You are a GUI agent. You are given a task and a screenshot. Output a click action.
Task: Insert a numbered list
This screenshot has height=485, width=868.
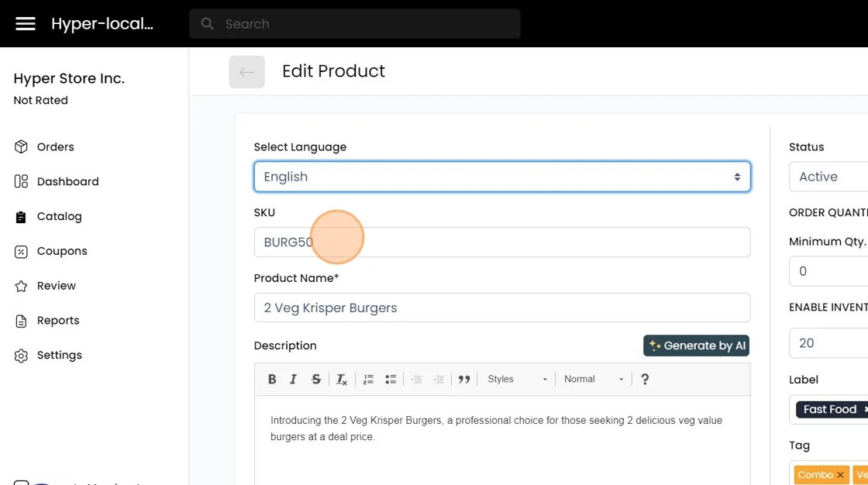point(368,379)
